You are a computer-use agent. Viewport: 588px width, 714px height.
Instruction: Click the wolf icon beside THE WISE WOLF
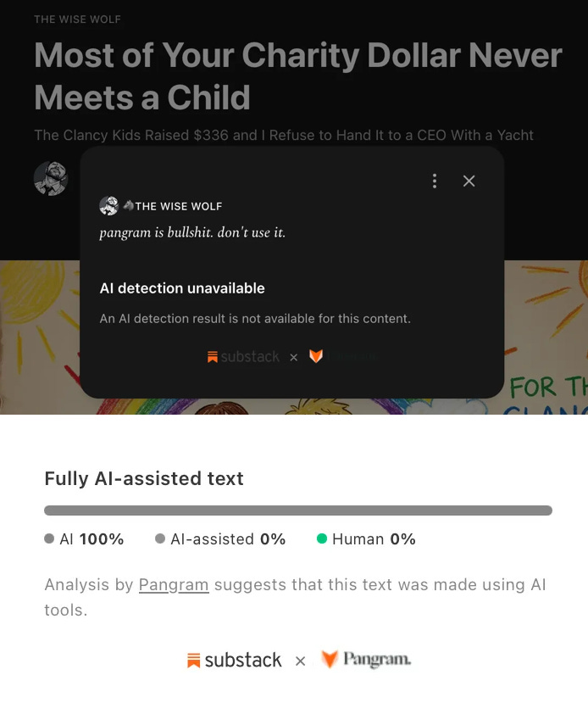point(128,206)
